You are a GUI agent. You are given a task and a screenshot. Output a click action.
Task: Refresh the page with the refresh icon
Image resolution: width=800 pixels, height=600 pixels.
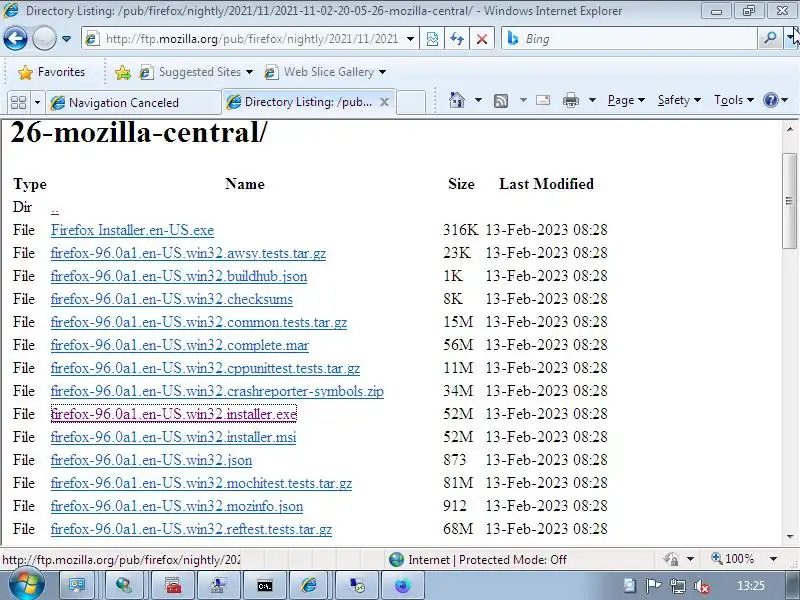[457, 39]
